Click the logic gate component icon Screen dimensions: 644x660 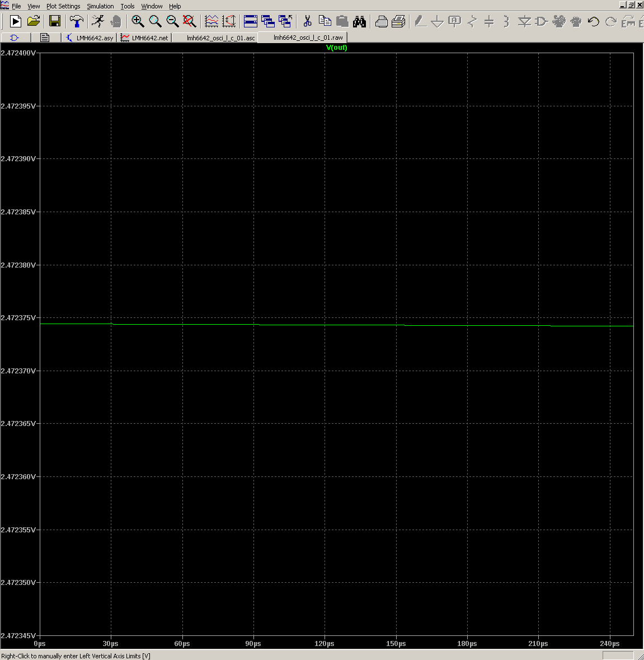tap(542, 21)
